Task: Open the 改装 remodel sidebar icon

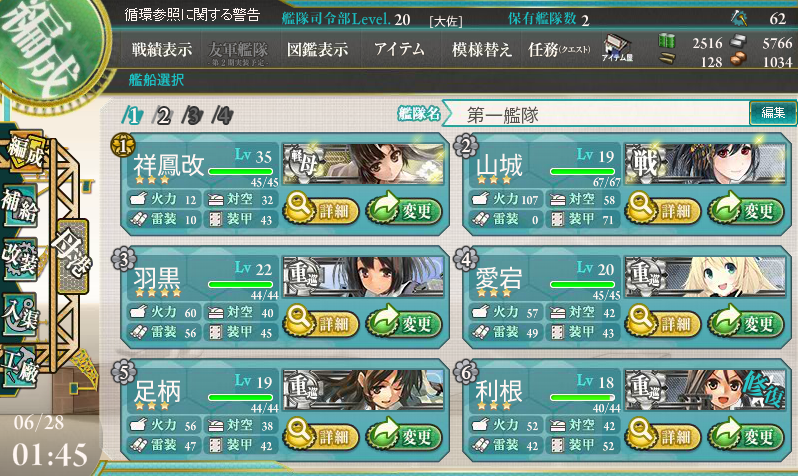Action: click(x=20, y=259)
